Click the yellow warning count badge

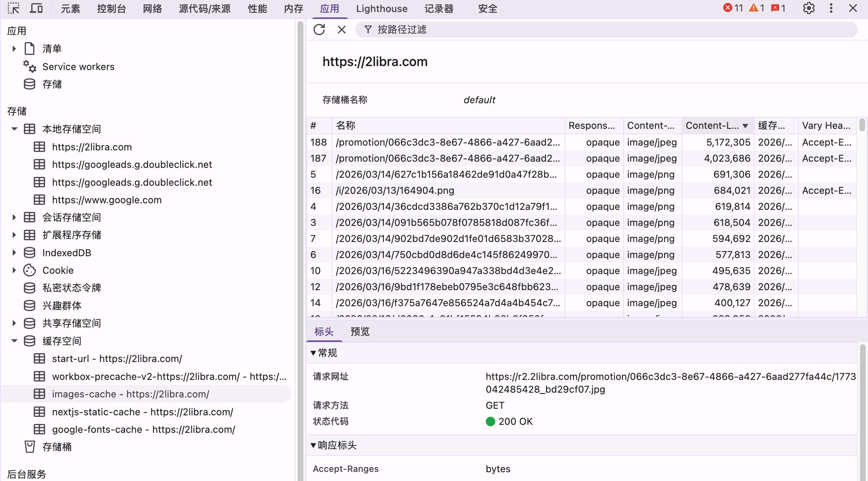tap(756, 8)
